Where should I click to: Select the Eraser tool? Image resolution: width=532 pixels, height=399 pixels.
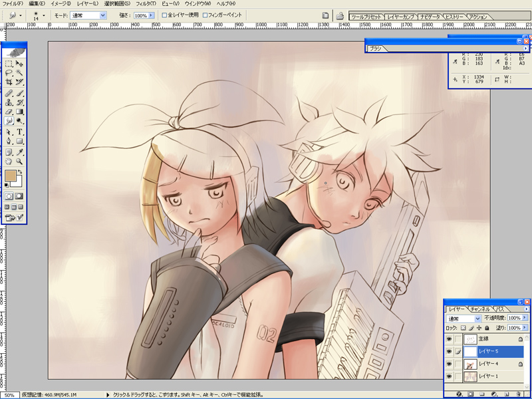point(9,111)
